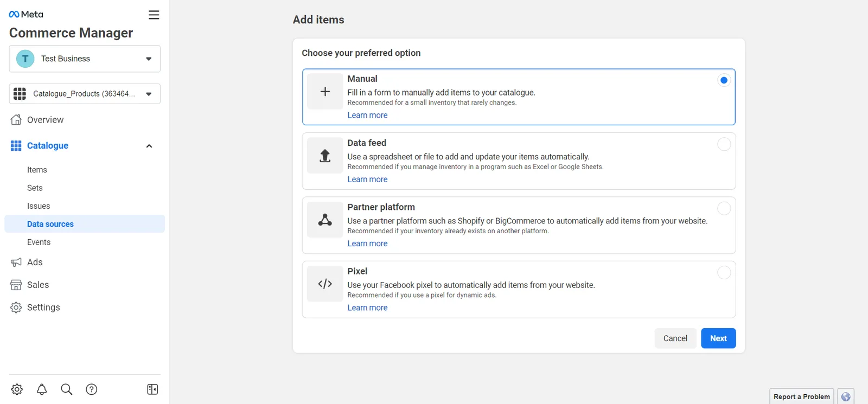Viewport: 868px width, 404px height.
Task: Open Learn more under Data feed
Action: click(367, 179)
